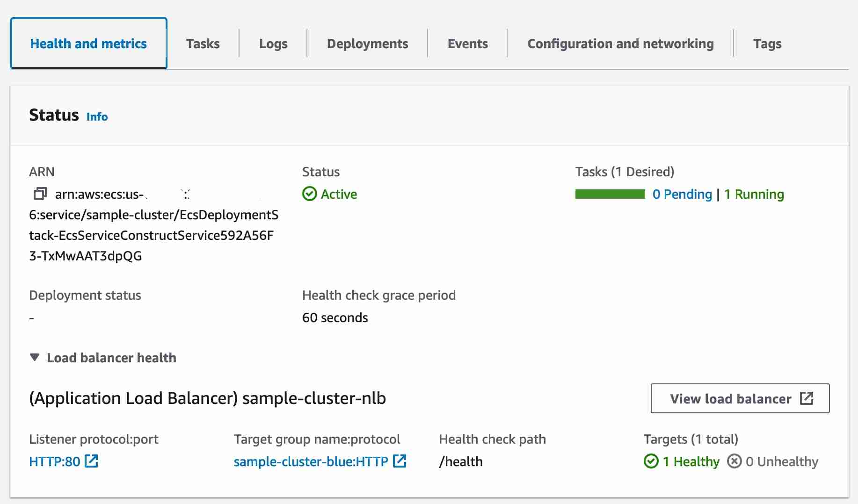Image resolution: width=858 pixels, height=504 pixels.
Task: Click external link icon beside sample-cluster-blue:HTTP
Action: pos(400,461)
